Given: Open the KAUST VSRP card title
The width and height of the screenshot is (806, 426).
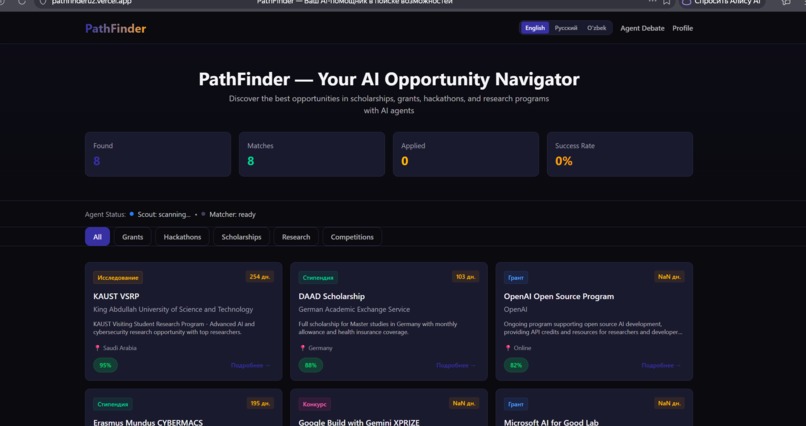Looking at the screenshot, I should pyautogui.click(x=116, y=297).
